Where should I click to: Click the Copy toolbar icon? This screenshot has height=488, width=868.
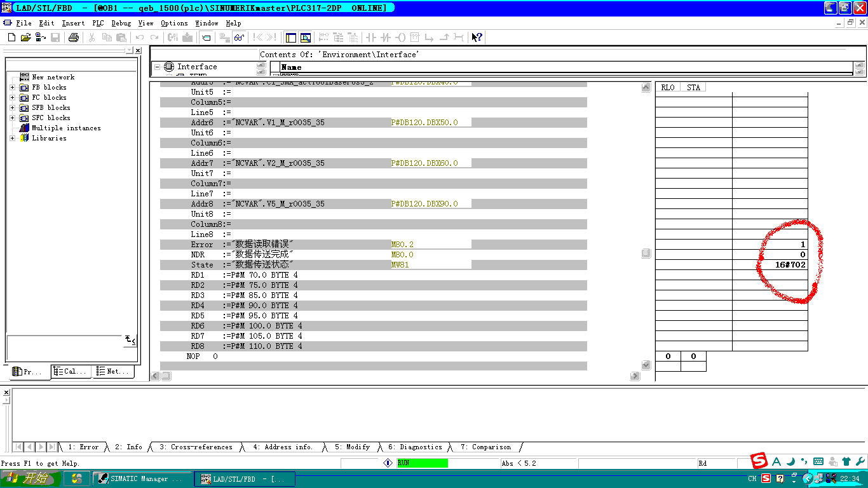click(107, 37)
